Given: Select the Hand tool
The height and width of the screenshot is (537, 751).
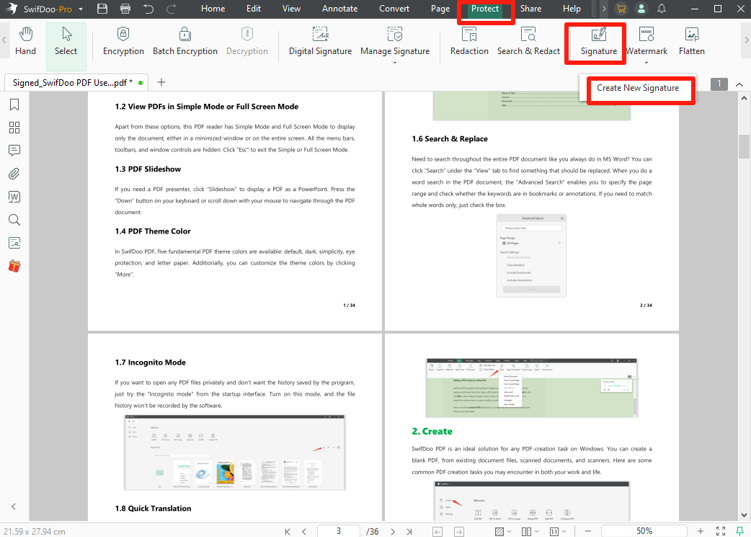Looking at the screenshot, I should pyautogui.click(x=25, y=41).
